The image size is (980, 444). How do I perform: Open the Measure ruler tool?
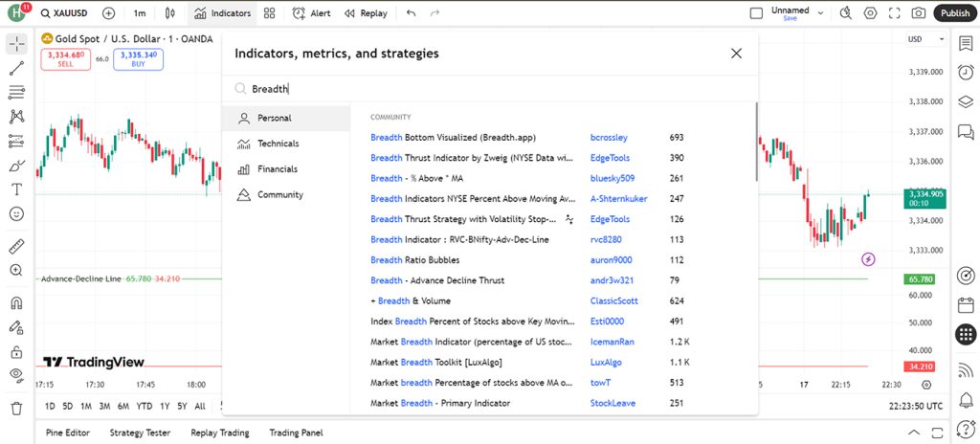click(17, 246)
